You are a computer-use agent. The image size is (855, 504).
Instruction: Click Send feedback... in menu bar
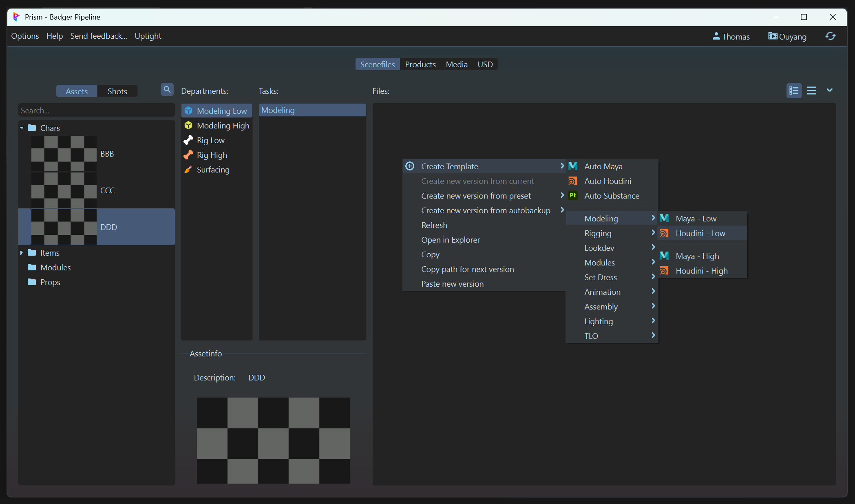click(x=99, y=36)
